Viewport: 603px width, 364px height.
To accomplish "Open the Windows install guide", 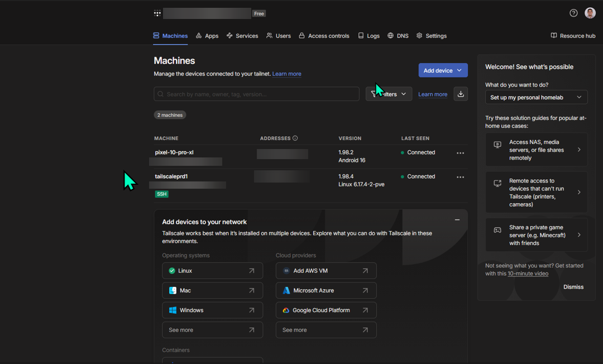I will 213,310.
